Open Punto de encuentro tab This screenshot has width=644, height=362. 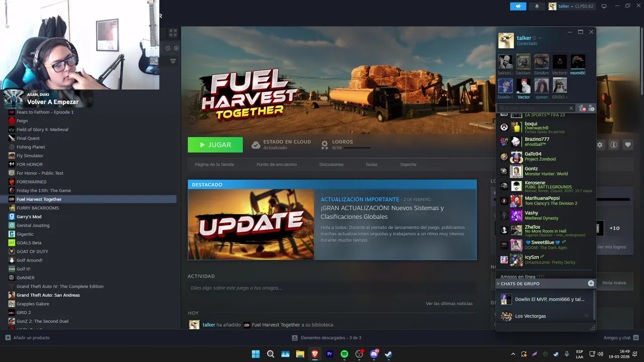(277, 164)
